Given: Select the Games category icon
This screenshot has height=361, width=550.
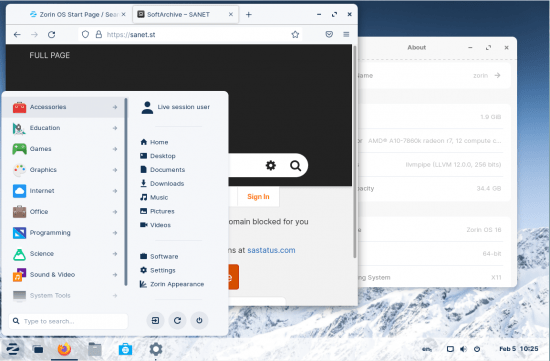Looking at the screenshot, I should point(19,149).
